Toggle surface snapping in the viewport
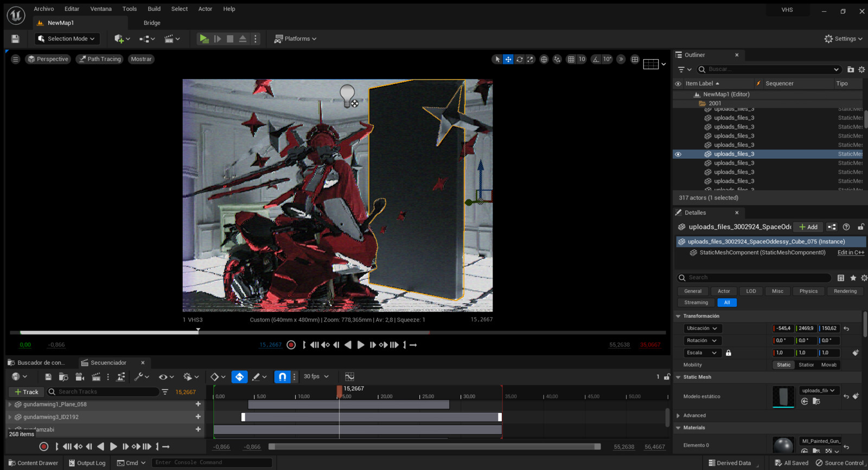 (x=557, y=59)
